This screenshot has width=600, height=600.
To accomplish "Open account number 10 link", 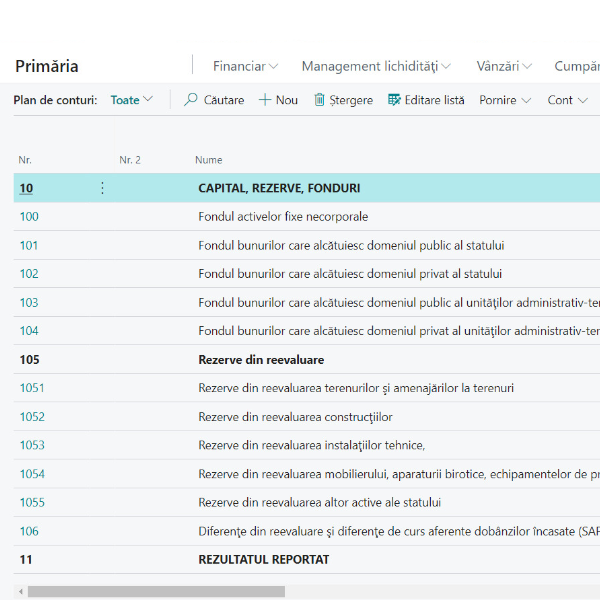I will [x=26, y=188].
